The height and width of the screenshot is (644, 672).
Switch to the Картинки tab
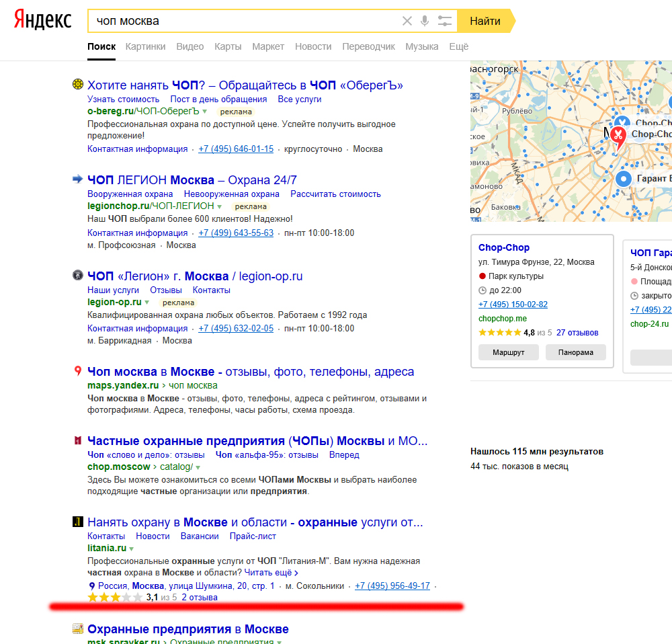145,46
